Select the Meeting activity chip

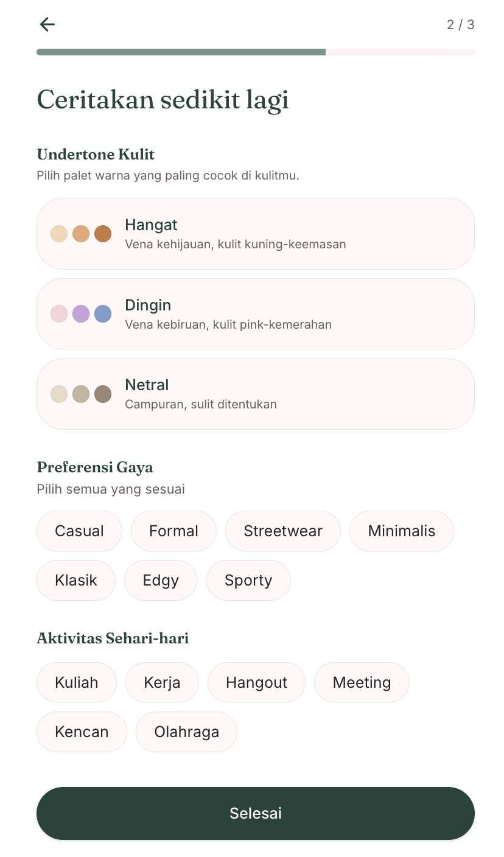click(x=362, y=682)
